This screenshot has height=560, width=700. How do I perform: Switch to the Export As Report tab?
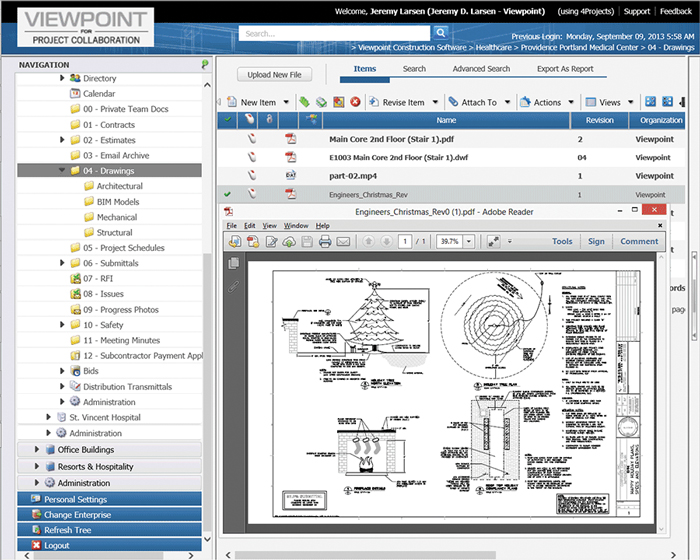[565, 69]
